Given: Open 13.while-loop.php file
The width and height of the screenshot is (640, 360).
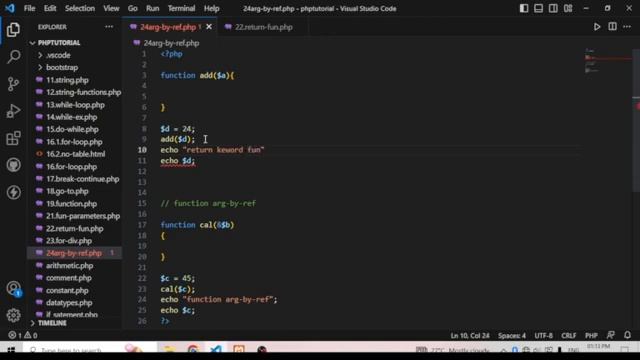Looking at the screenshot, I should (x=75, y=105).
